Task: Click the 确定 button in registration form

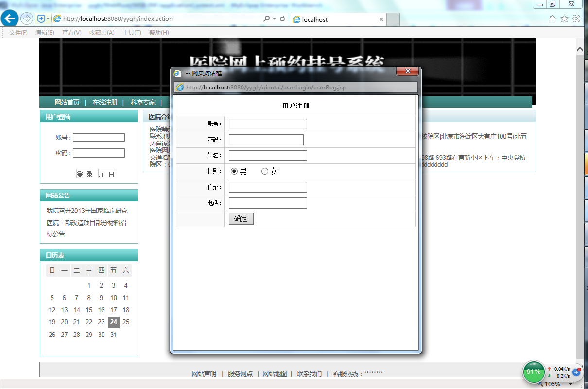Action: point(241,219)
